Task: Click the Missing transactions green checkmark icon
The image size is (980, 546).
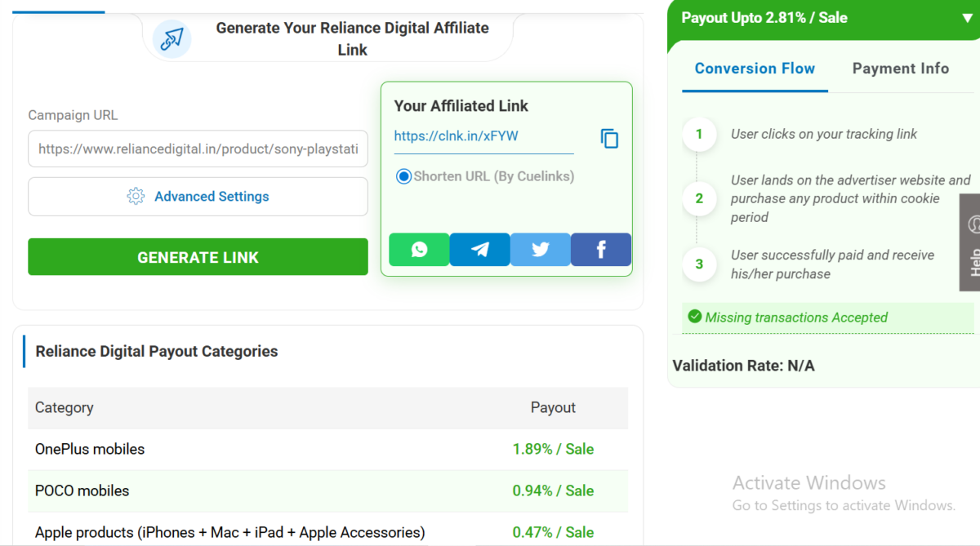Action: tap(695, 317)
